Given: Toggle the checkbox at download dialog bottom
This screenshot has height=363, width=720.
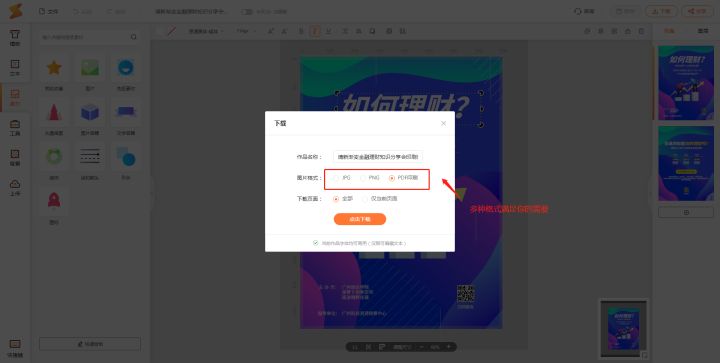Looking at the screenshot, I should (315, 243).
